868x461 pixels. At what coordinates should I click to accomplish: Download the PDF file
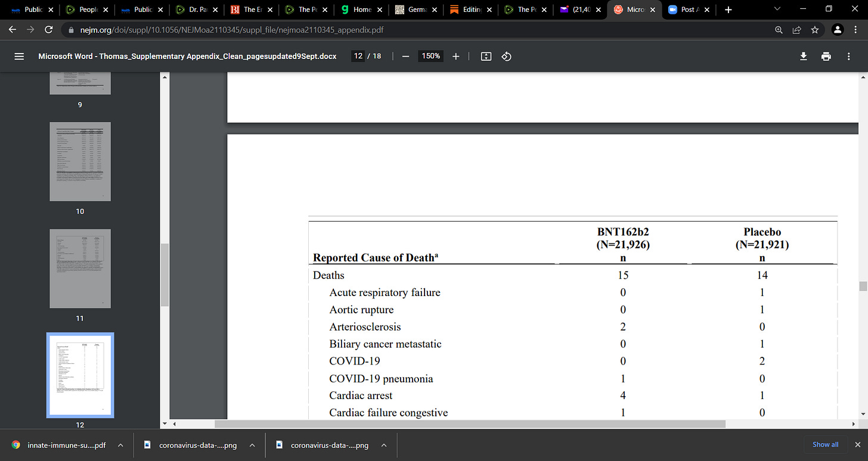point(804,56)
